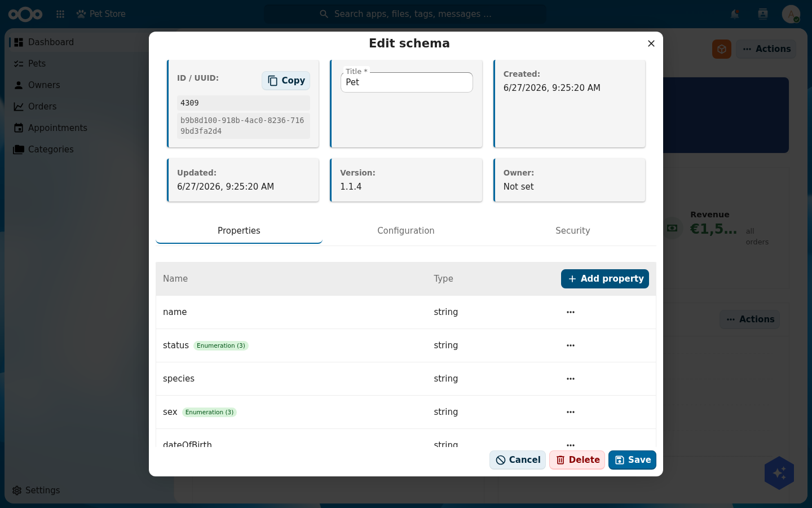Click the Revenue money icon
Image resolution: width=812 pixels, height=508 pixels.
(x=672, y=228)
